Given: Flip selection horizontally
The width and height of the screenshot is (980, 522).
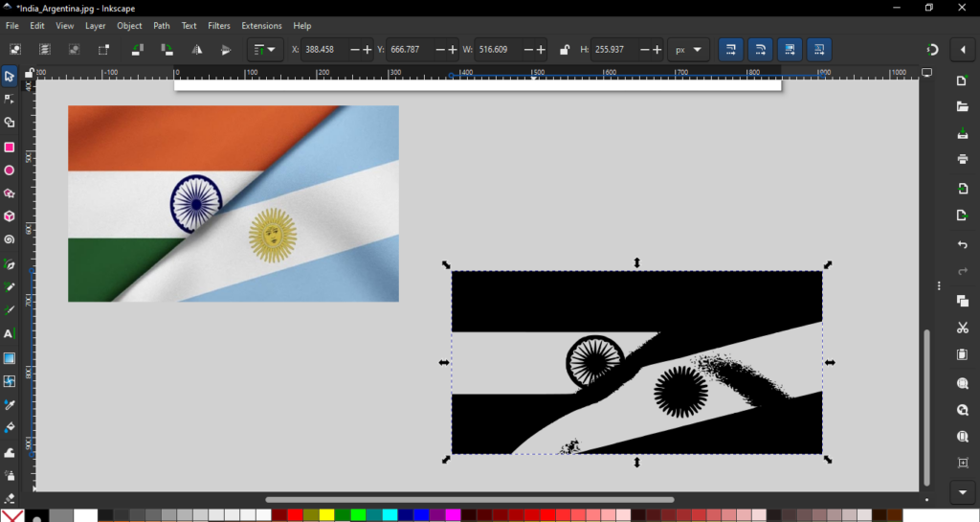Looking at the screenshot, I should point(196,50).
